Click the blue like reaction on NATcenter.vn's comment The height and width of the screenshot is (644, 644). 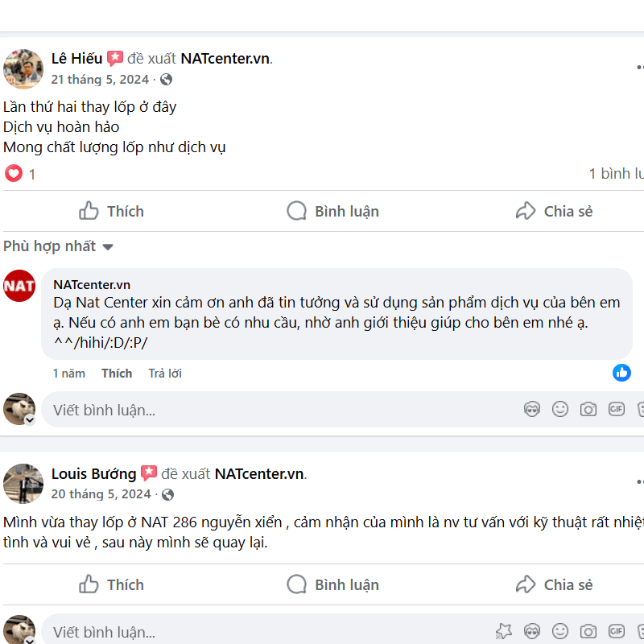pos(621,372)
